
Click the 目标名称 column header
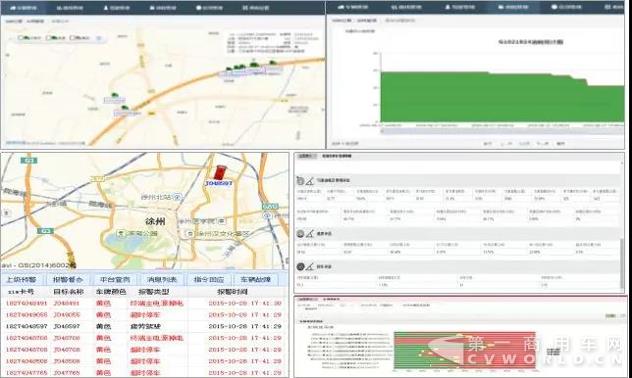[x=68, y=291]
